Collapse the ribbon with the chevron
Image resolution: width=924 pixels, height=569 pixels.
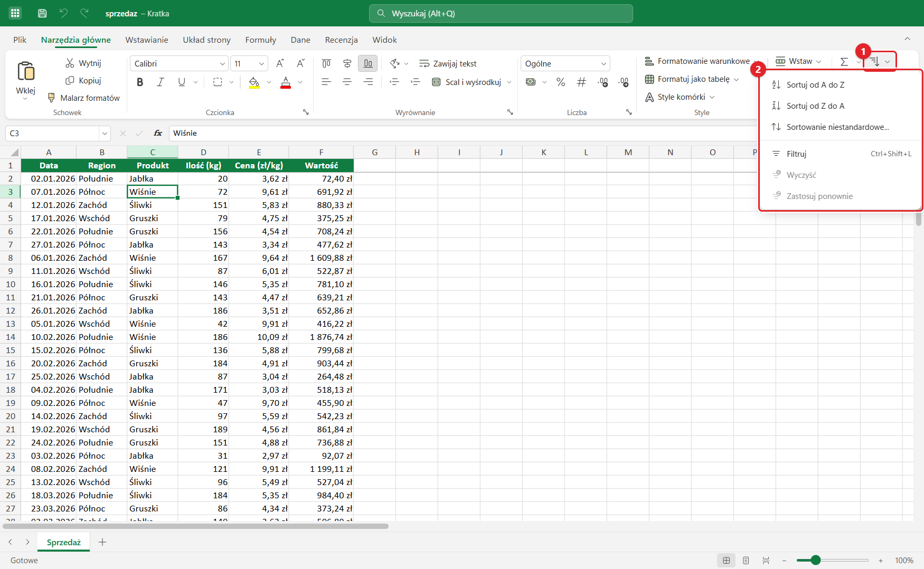(907, 39)
